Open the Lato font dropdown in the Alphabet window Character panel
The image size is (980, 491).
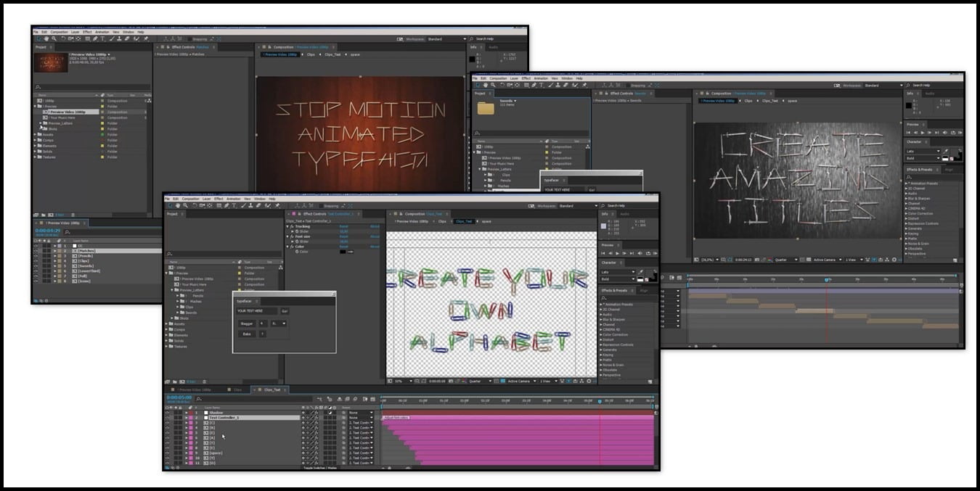(x=618, y=272)
